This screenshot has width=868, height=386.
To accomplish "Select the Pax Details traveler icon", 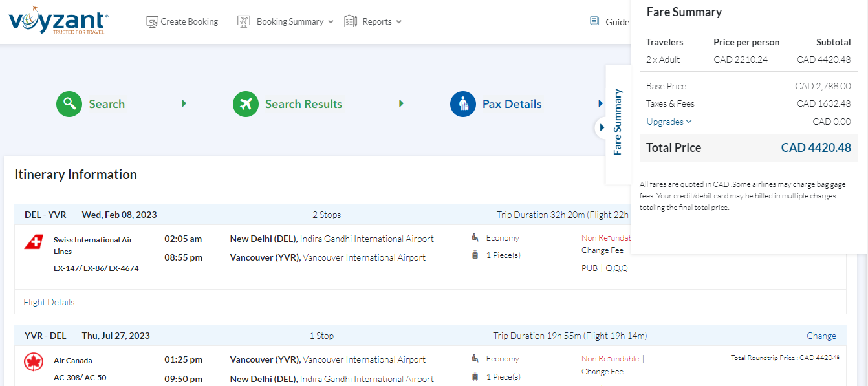I will click(463, 104).
